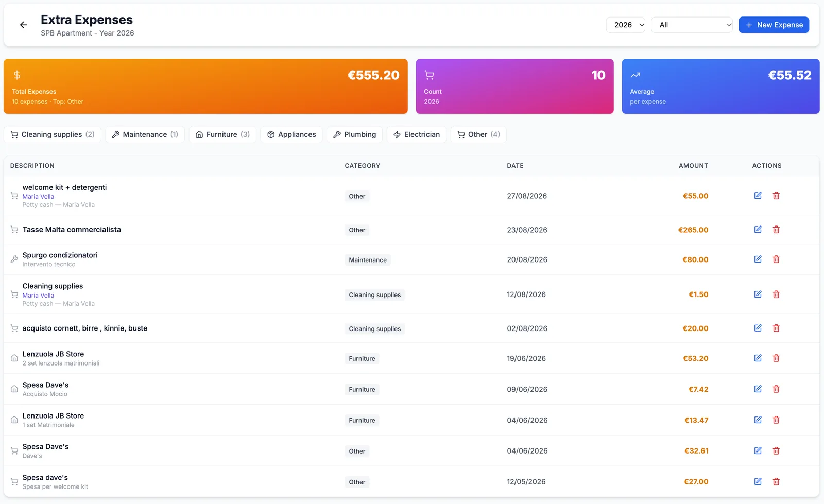Image resolution: width=824 pixels, height=504 pixels.
Task: Edit the acquisto cornett, birre expense
Action: pos(758,328)
